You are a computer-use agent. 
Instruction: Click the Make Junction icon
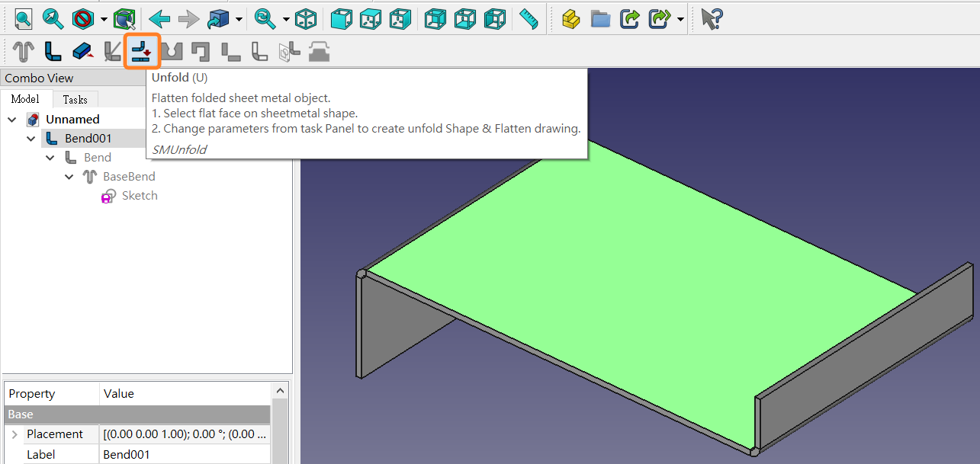pos(230,52)
